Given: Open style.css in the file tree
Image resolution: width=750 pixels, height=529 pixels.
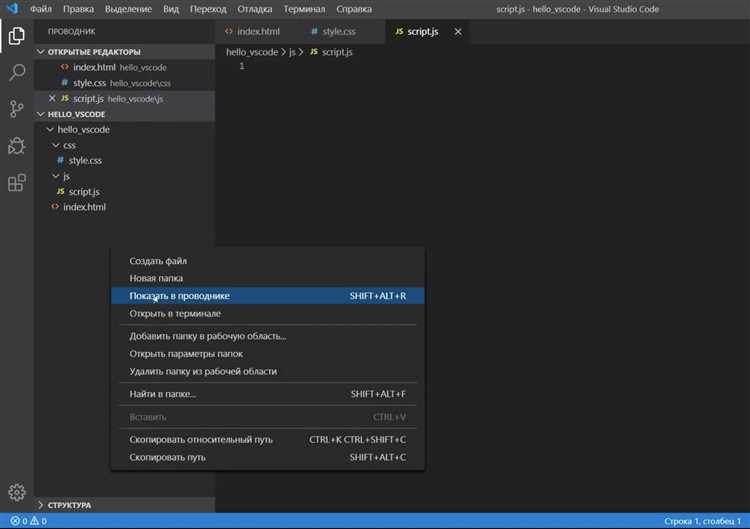Looking at the screenshot, I should (x=124, y=160).
